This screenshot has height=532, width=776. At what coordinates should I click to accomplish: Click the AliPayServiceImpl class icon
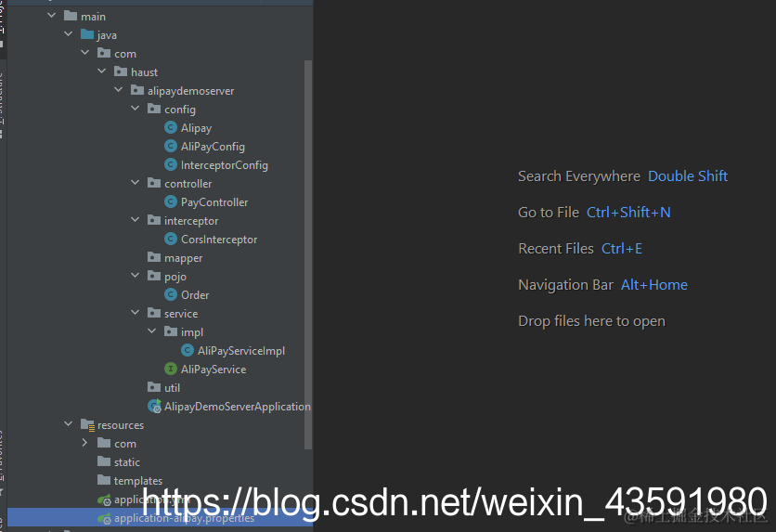188,350
